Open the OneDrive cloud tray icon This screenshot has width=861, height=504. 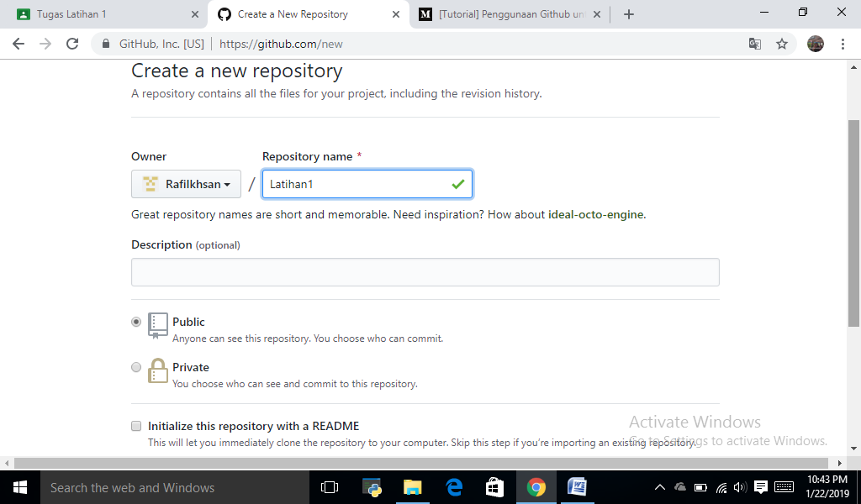680,487
